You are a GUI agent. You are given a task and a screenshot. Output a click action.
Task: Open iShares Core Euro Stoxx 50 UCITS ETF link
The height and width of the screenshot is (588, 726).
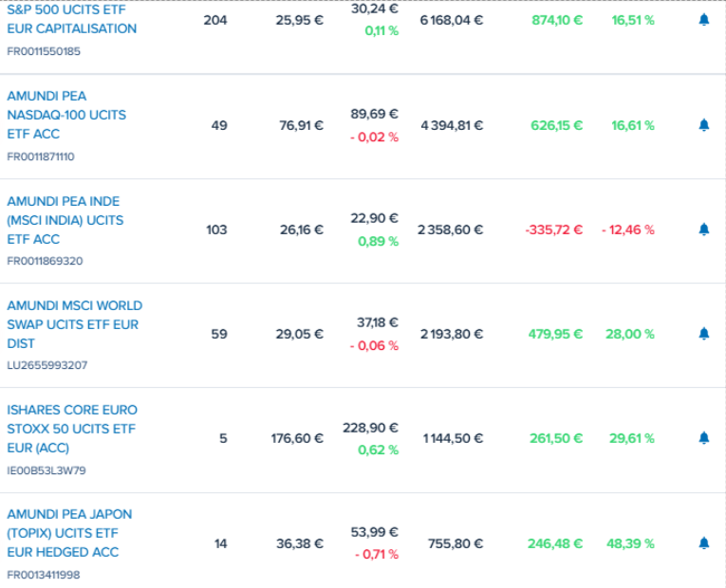click(72, 429)
